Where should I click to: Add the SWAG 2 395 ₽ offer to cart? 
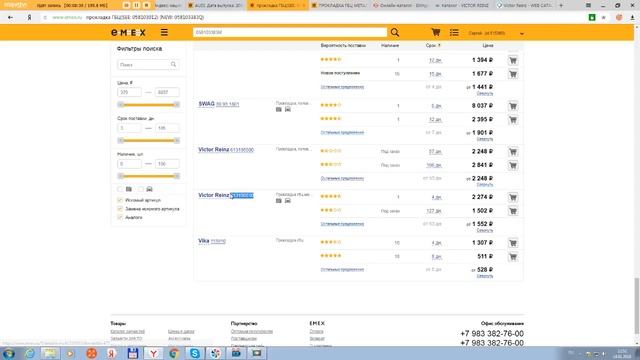click(x=513, y=120)
